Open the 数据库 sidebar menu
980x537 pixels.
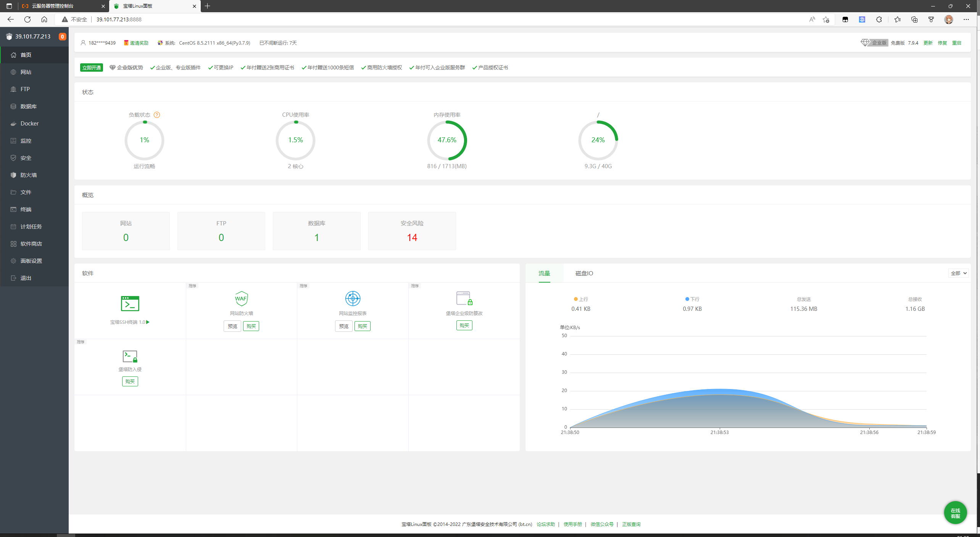(x=34, y=106)
